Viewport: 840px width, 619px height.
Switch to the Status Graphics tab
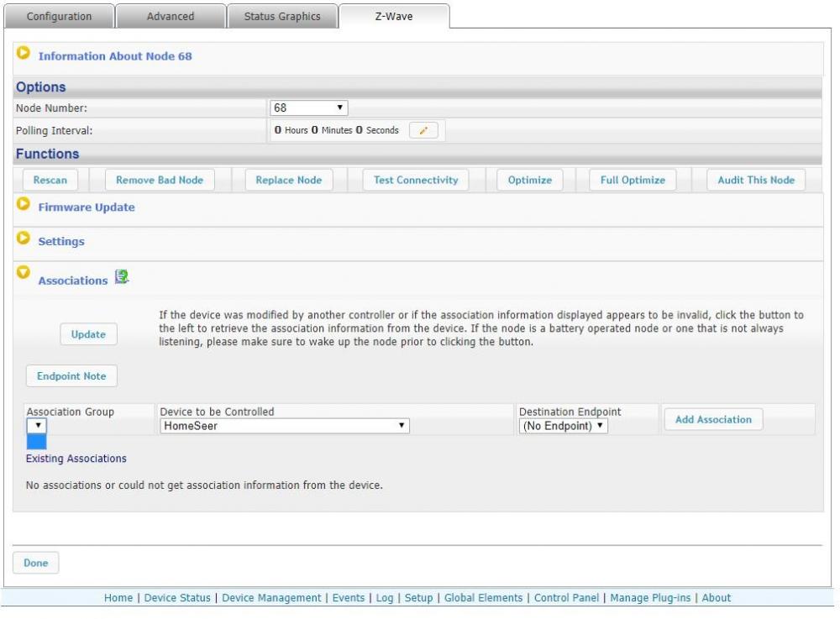282,17
